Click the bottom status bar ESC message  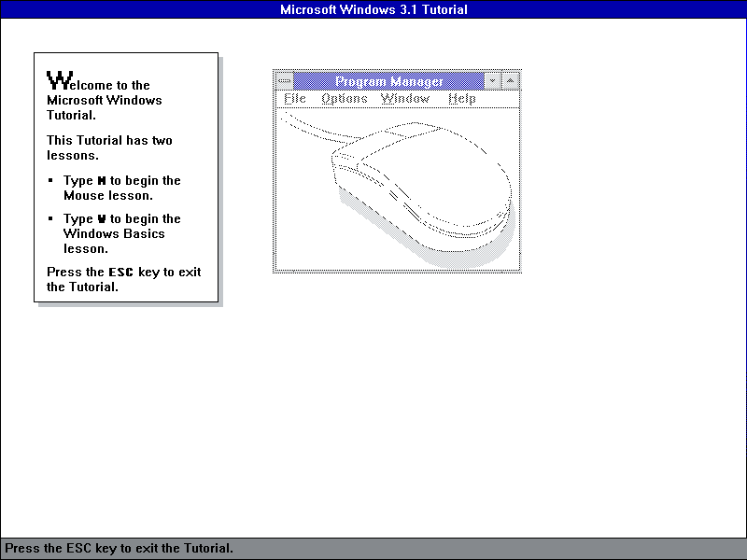(x=120, y=548)
